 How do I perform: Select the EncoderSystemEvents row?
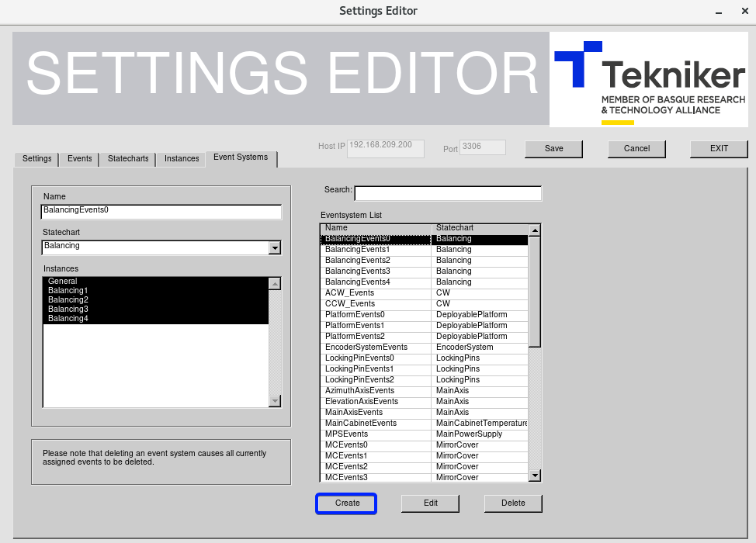(x=425, y=348)
